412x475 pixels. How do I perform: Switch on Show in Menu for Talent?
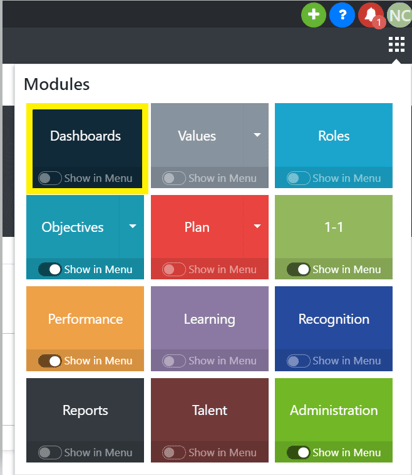(x=174, y=452)
